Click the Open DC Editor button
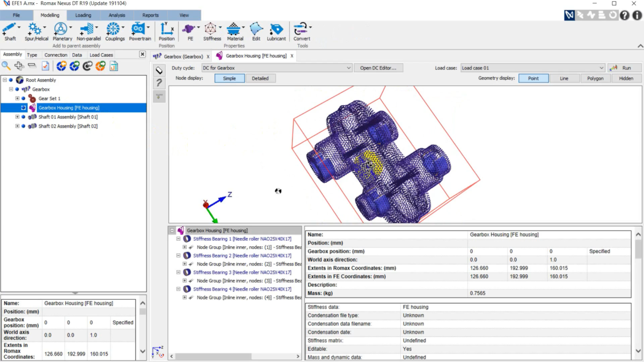This screenshot has height=362, width=644. pyautogui.click(x=378, y=68)
